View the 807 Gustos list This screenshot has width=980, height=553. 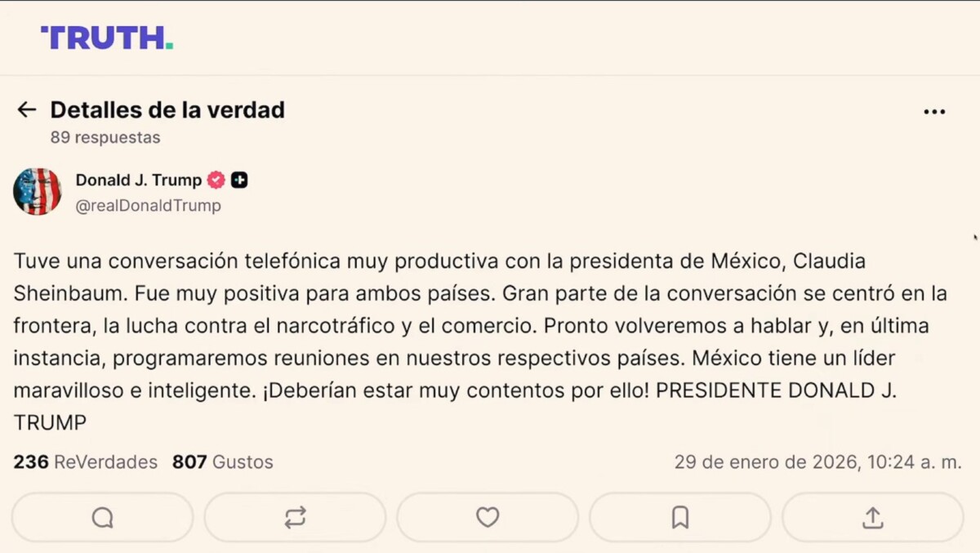222,462
